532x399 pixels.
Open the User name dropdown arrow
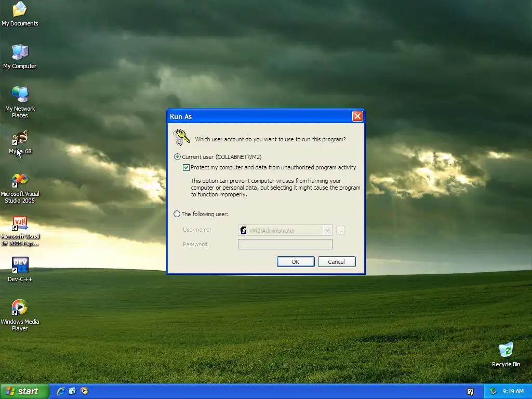(327, 230)
